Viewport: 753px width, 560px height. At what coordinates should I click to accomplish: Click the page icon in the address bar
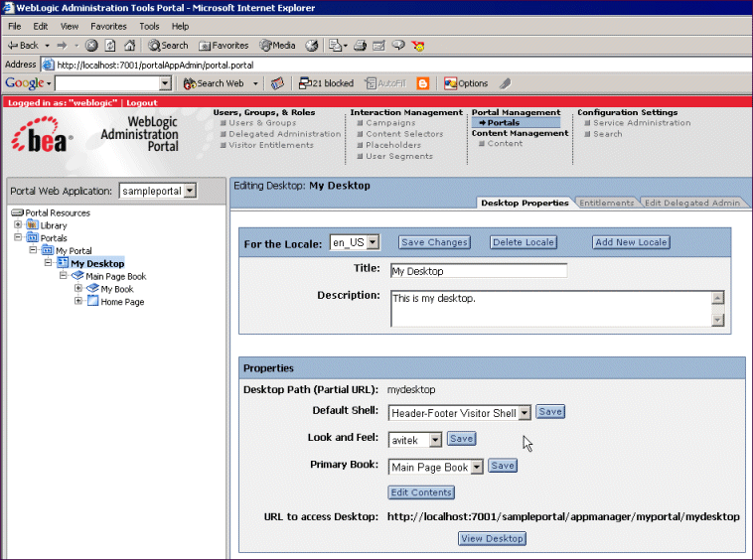point(48,65)
